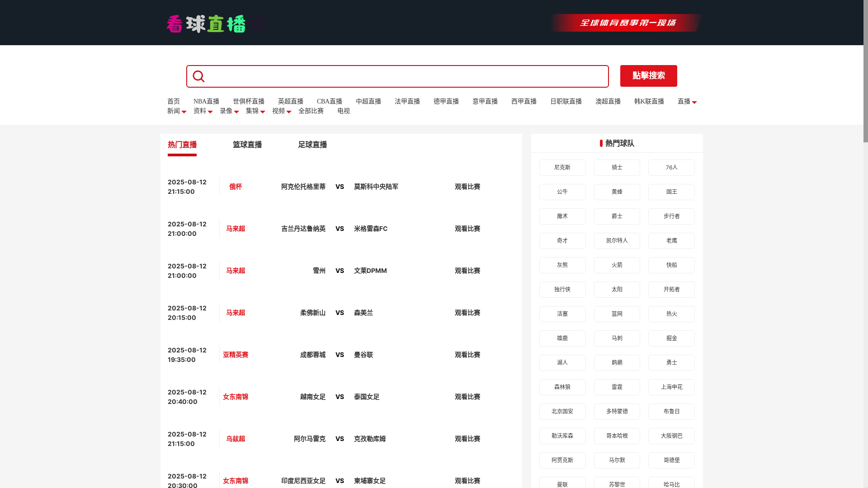The height and width of the screenshot is (488, 868).
Task: Expand the 新闻 dropdown menu
Action: tap(177, 111)
